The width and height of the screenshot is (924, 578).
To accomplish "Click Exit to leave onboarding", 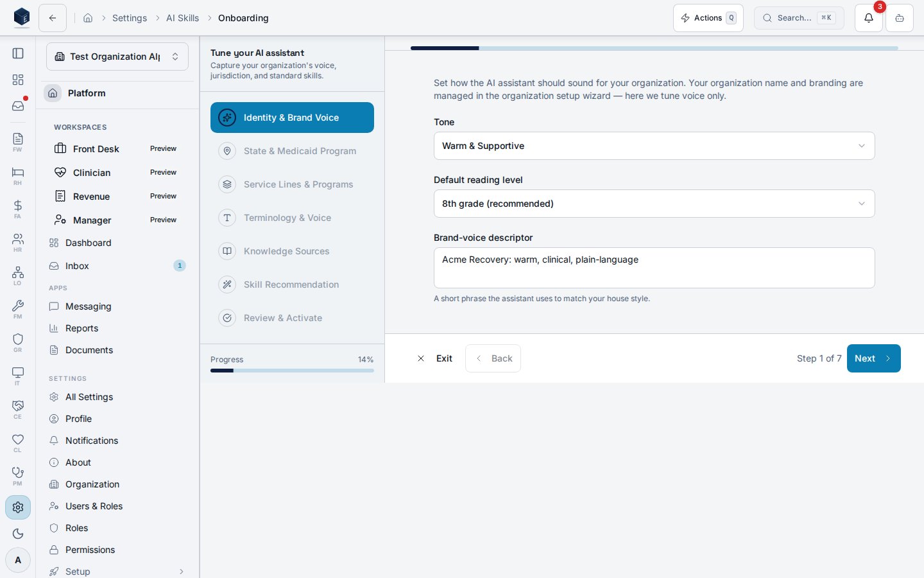I will click(x=435, y=358).
